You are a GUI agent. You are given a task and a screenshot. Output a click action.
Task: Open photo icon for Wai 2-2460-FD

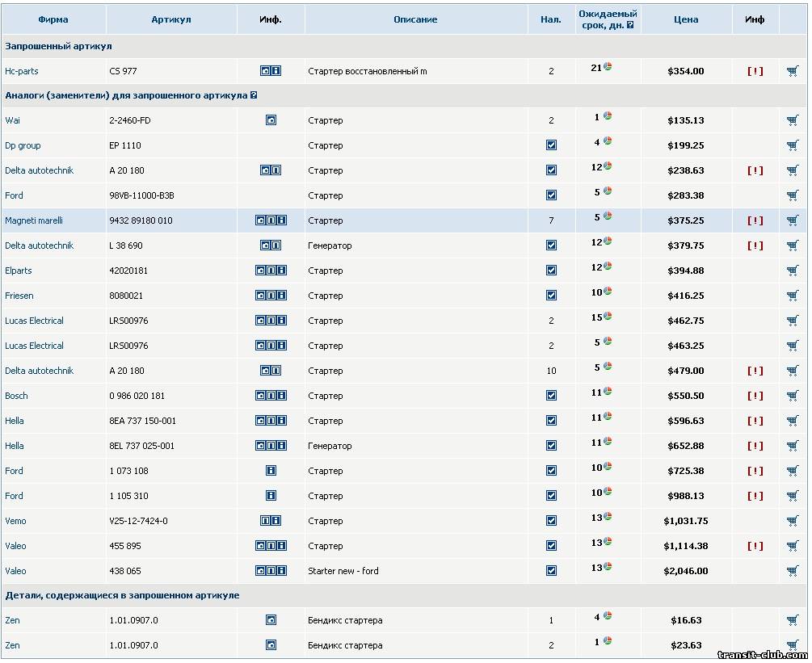coord(271,120)
